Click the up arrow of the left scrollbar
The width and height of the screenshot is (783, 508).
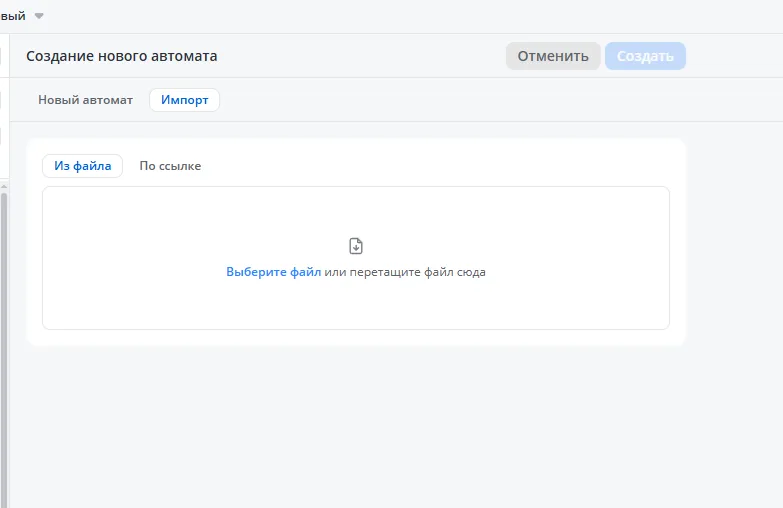(4, 185)
